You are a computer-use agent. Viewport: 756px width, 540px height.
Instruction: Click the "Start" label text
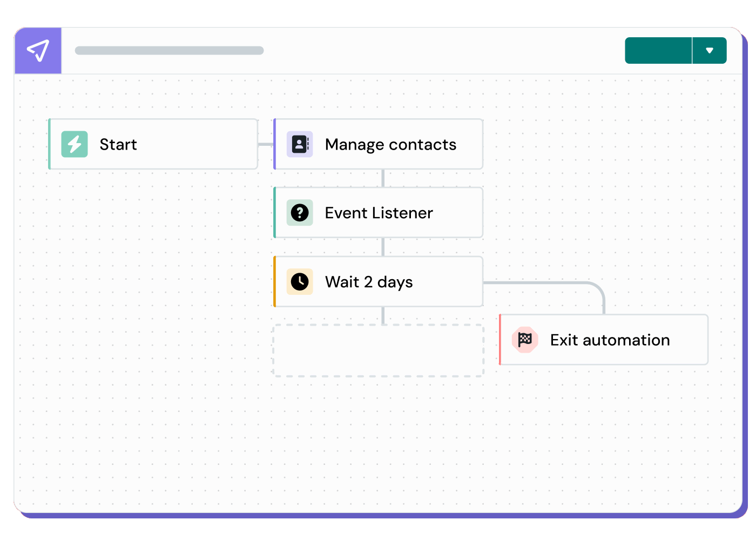coord(118,145)
